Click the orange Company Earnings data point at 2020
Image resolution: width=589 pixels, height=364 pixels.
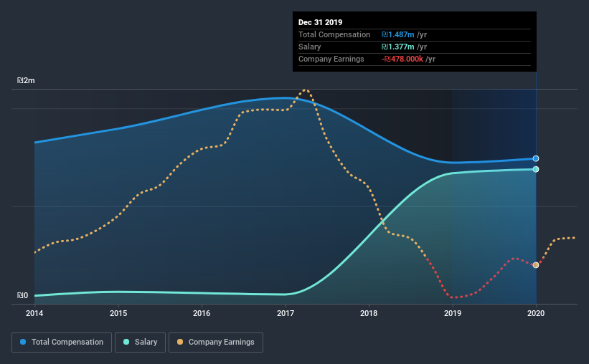(x=536, y=265)
